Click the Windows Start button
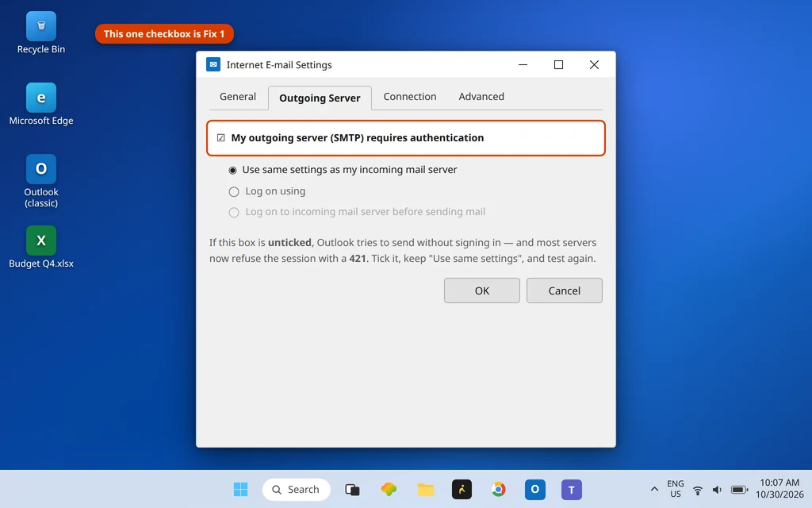 point(240,489)
